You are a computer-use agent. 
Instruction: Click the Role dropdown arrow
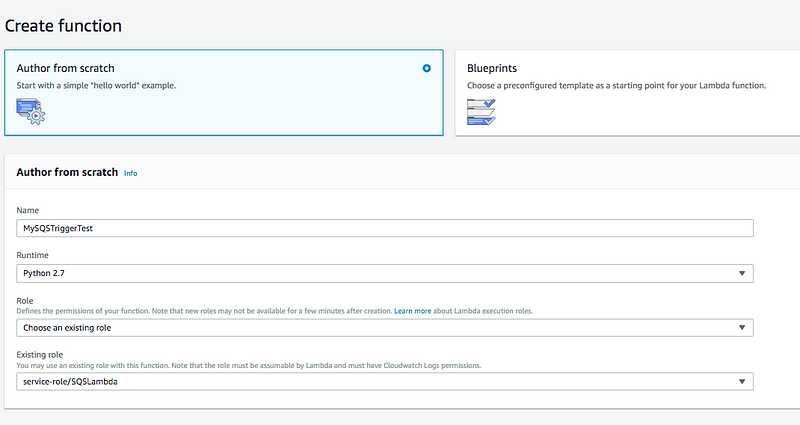[x=742, y=328]
